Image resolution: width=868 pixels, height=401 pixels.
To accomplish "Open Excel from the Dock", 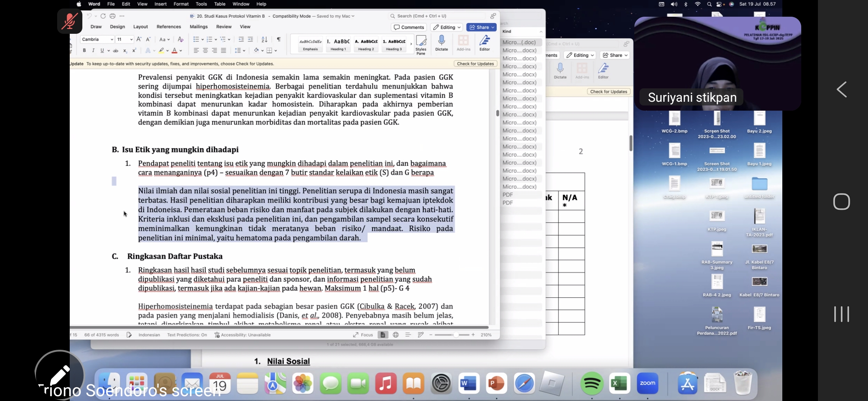I will tap(619, 384).
